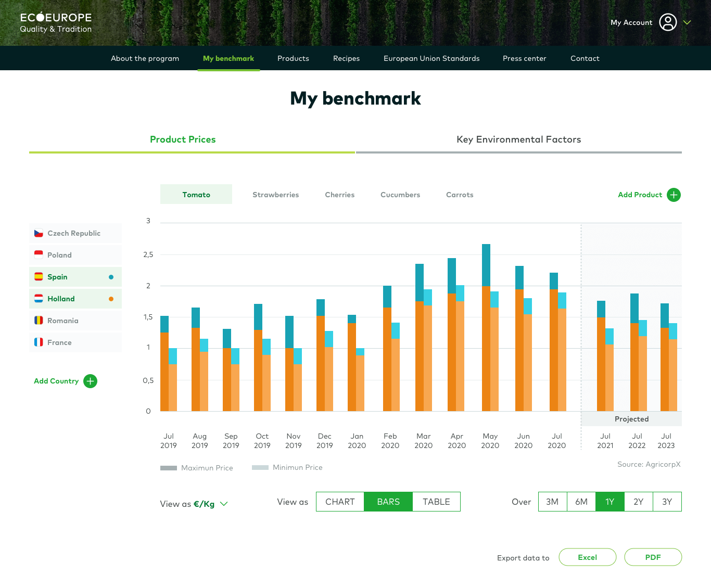Click the Add Country plus icon
Screen dimensions: 711x588
[x=90, y=381]
